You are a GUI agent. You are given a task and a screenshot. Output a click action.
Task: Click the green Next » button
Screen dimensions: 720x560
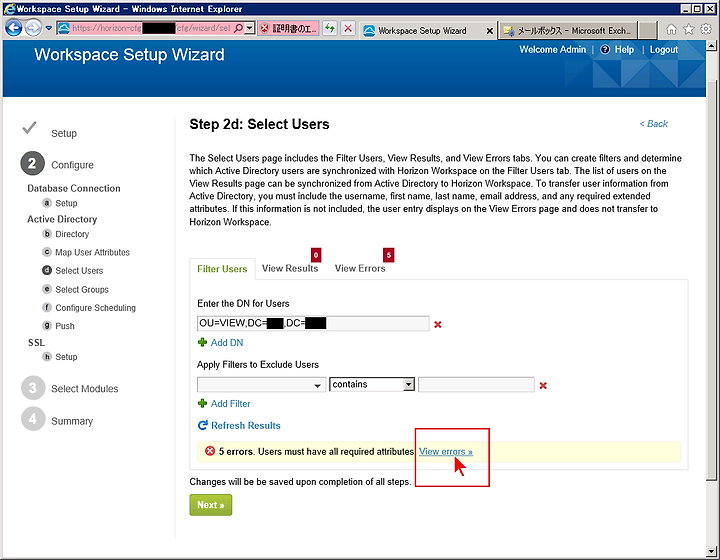[x=211, y=505]
